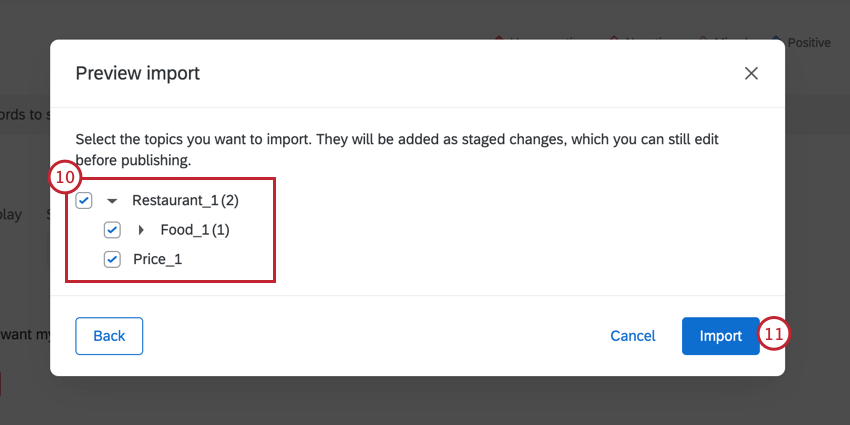Click the (2) count beside Restaurant_1
This screenshot has width=850, height=425.
click(x=230, y=200)
